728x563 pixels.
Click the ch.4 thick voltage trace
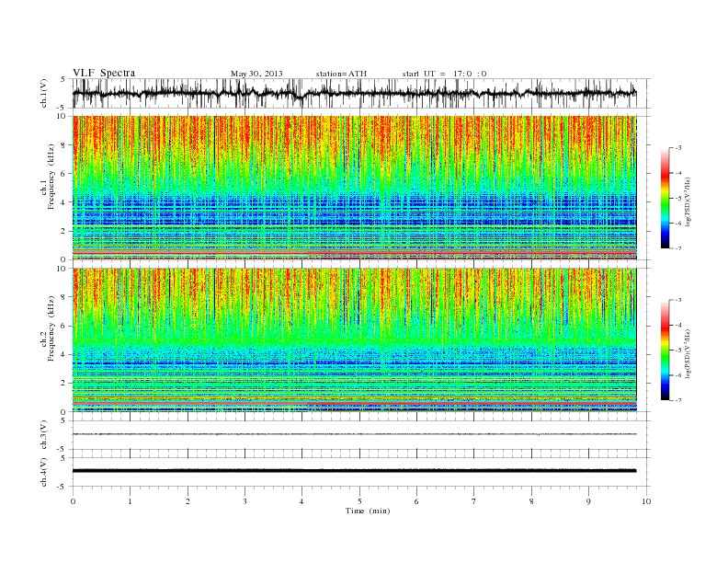(x=355, y=471)
